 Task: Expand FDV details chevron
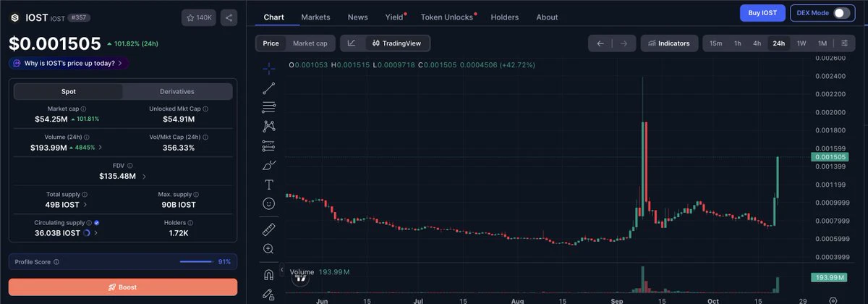pos(144,177)
